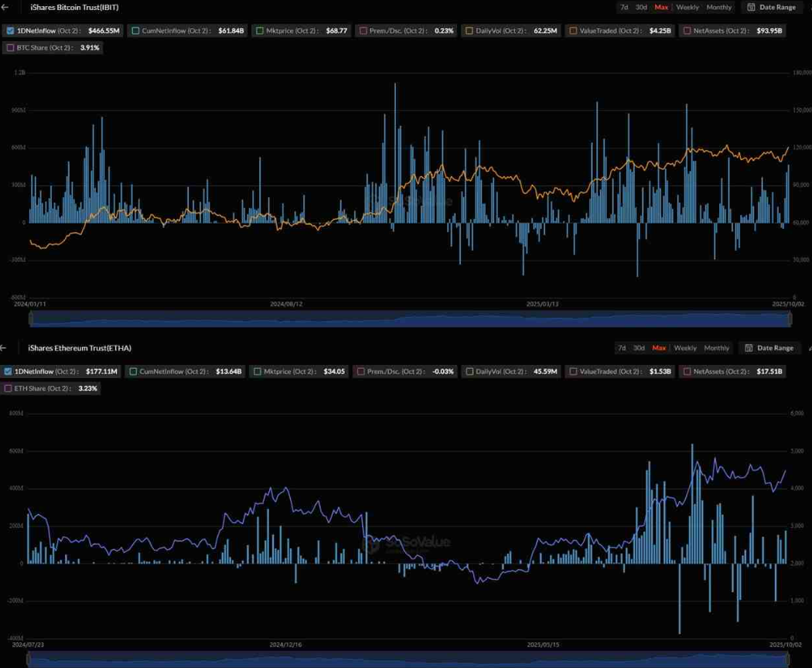Viewport: 812px width, 668px height.
Task: Open Date Range picker for ETHA chart
Action: [x=769, y=348]
